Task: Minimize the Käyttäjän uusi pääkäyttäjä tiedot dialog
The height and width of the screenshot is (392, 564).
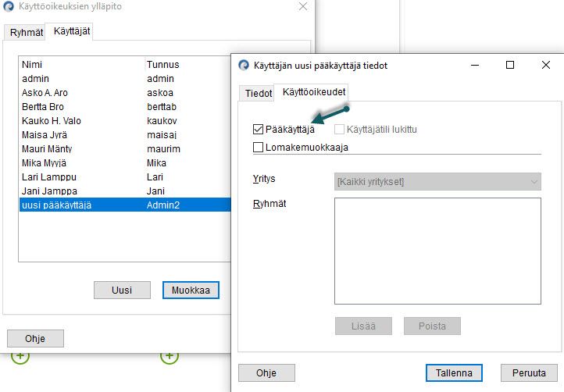Action: click(x=475, y=65)
